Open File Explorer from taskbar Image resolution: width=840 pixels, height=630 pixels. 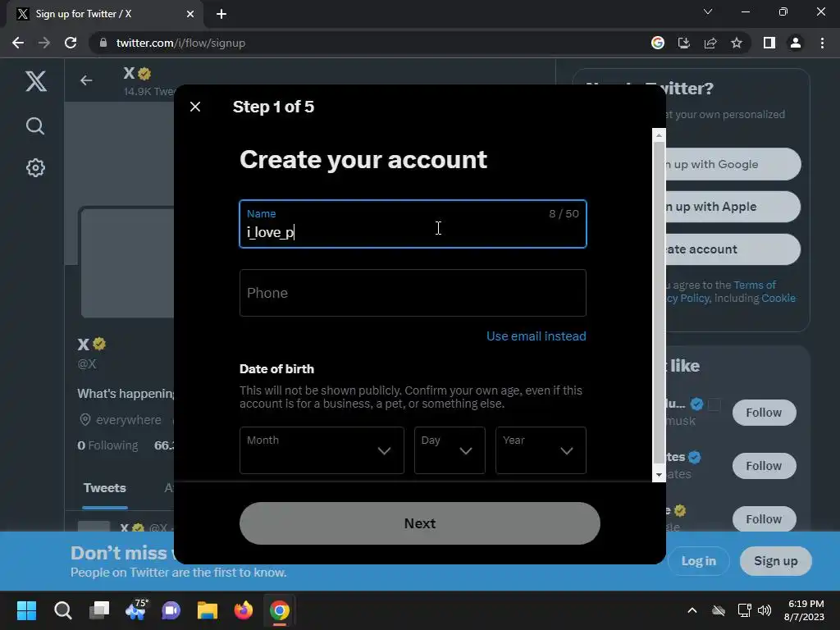click(208, 610)
